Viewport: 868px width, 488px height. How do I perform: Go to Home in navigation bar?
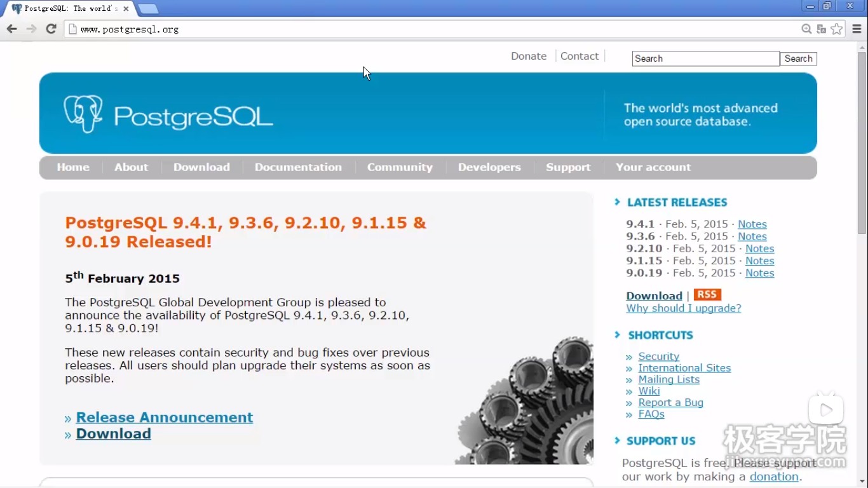(x=73, y=167)
